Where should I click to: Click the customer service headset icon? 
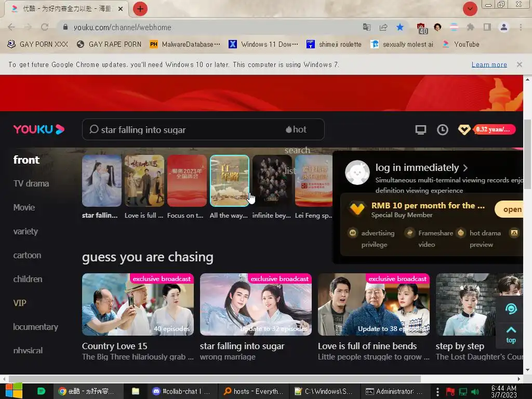(x=511, y=309)
